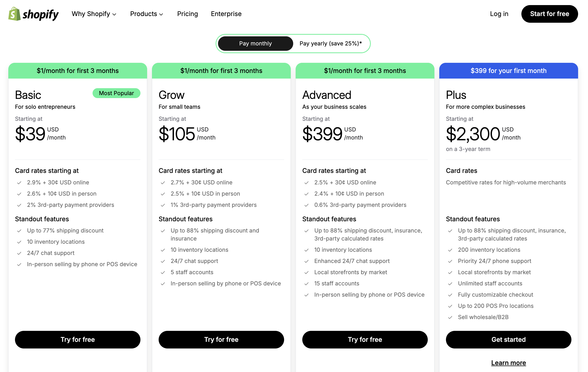588x372 pixels.
Task: Switch billing to Pay yearly
Action: (x=331, y=43)
